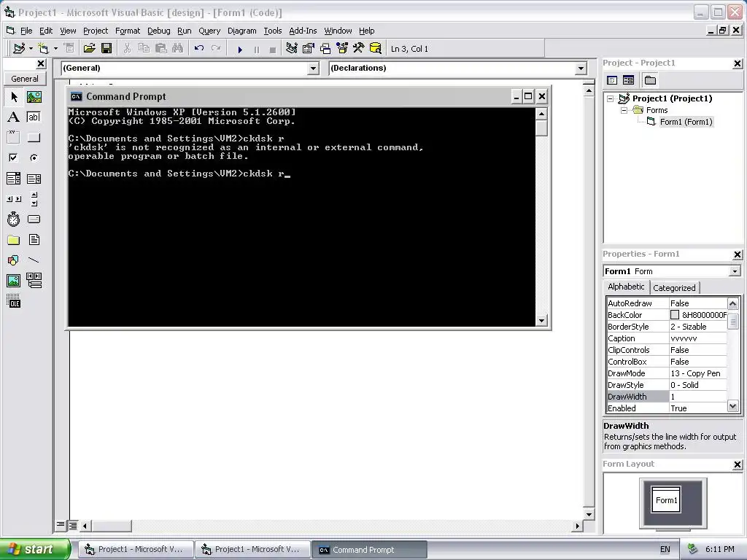Select the OLE container control
The height and width of the screenshot is (560, 747).
14,301
